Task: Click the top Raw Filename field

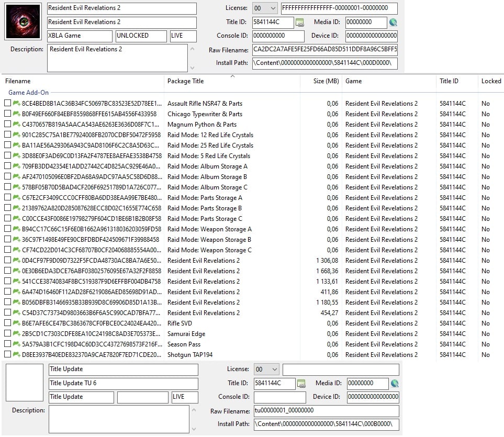Action: 325,50
